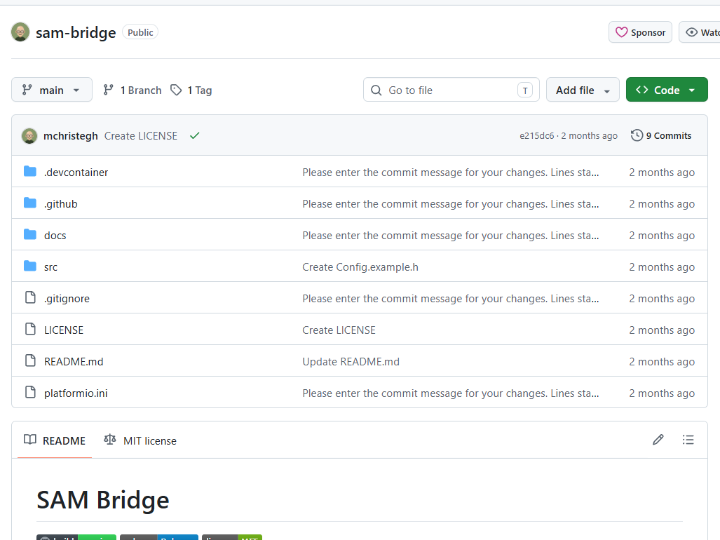Open the e215dc6 commit hash link
720x540 pixels.
(x=537, y=136)
